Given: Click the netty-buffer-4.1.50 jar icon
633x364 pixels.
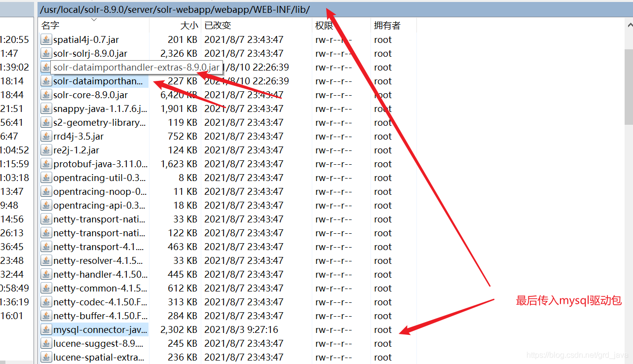Looking at the screenshot, I should (x=46, y=316).
